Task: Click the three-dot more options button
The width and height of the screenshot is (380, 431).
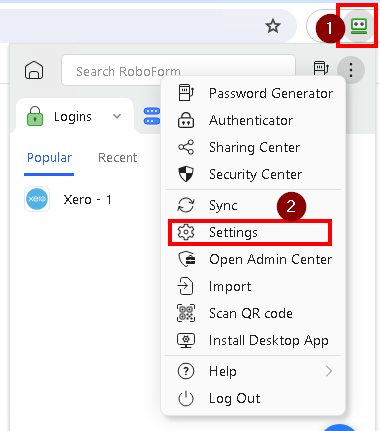Action: click(x=351, y=70)
